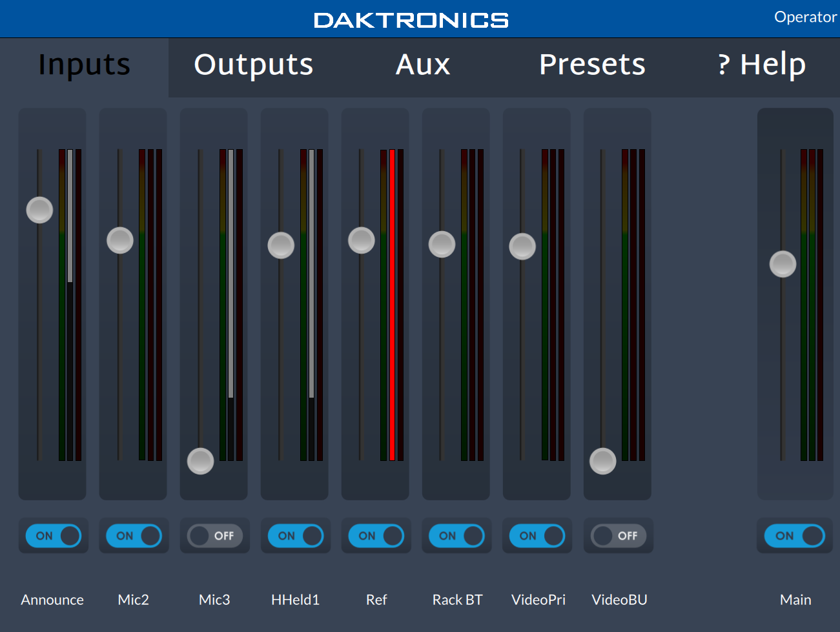Toggle the Announce channel on/off switch
This screenshot has width=840, height=632.
(54, 536)
